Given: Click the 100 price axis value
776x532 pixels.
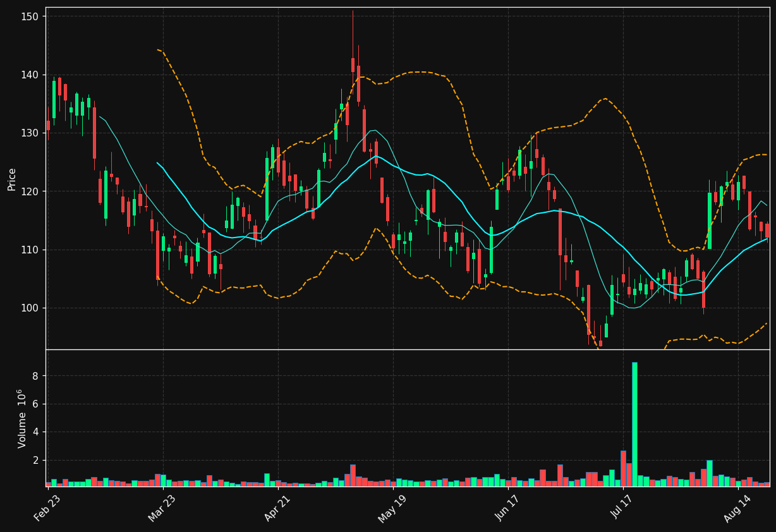Looking at the screenshot, I should click(30, 308).
